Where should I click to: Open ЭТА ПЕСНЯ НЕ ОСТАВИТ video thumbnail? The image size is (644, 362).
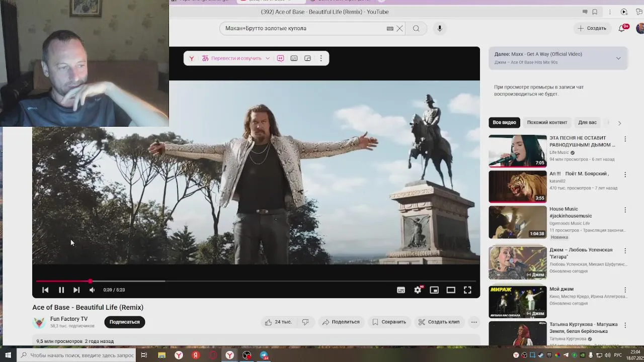click(x=517, y=151)
